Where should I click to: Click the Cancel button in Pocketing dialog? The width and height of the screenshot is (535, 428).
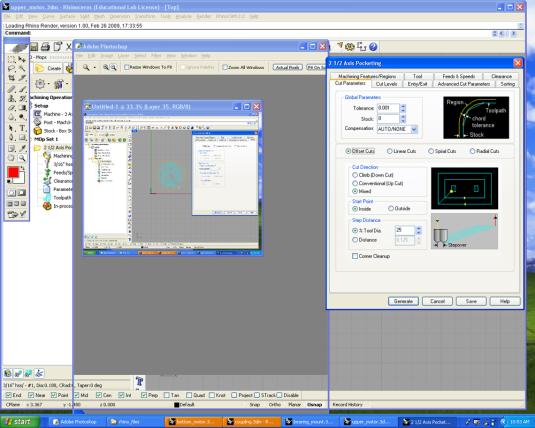click(437, 301)
